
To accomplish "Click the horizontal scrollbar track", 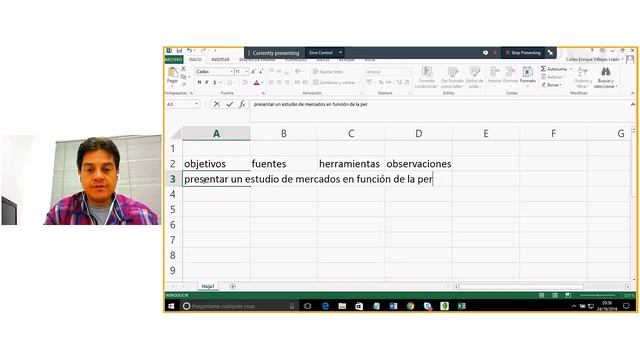I will pyautogui.click(x=542, y=287).
